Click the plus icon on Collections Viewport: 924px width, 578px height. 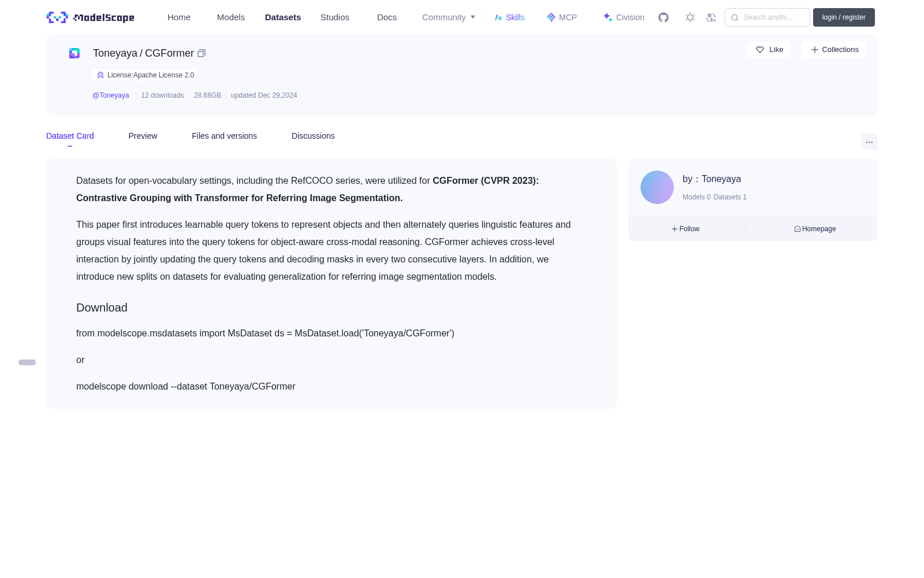[x=815, y=50]
